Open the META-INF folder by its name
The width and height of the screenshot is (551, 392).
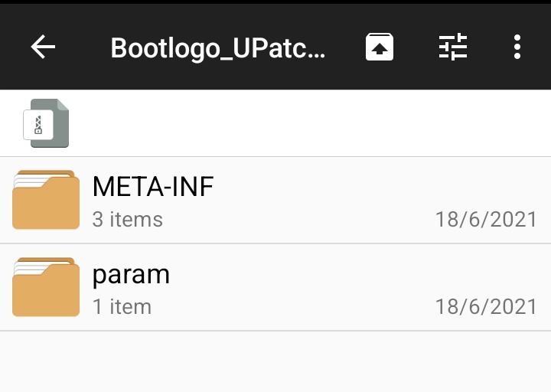click(153, 186)
